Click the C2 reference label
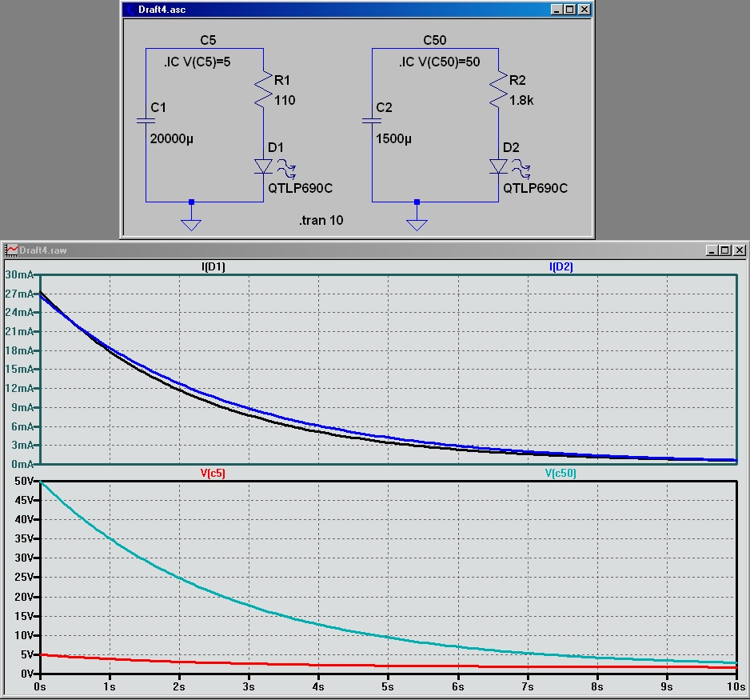 384,107
